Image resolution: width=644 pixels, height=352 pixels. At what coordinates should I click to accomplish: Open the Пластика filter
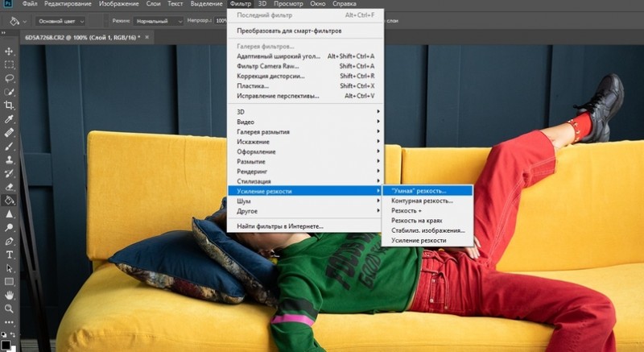point(306,86)
